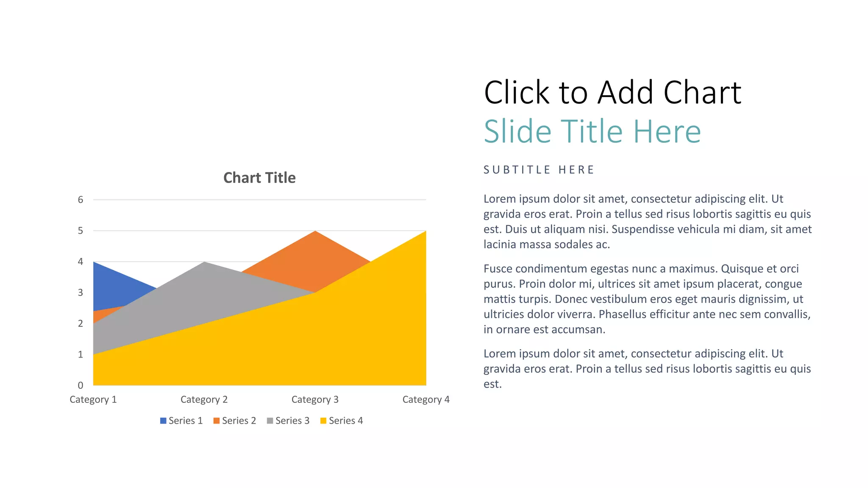This screenshot has height=488, width=868.
Task: Click the first Lorem ipsum paragraph
Action: point(647,222)
